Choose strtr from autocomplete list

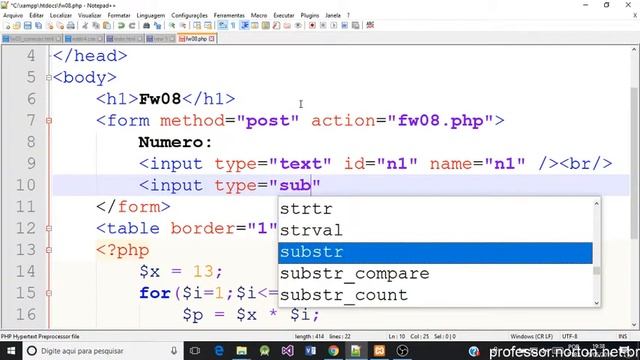point(435,209)
